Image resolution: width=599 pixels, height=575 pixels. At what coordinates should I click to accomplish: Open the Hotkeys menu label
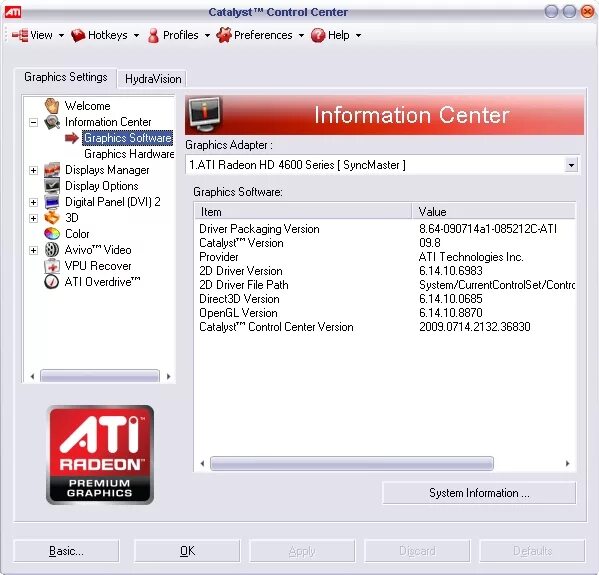(x=108, y=35)
